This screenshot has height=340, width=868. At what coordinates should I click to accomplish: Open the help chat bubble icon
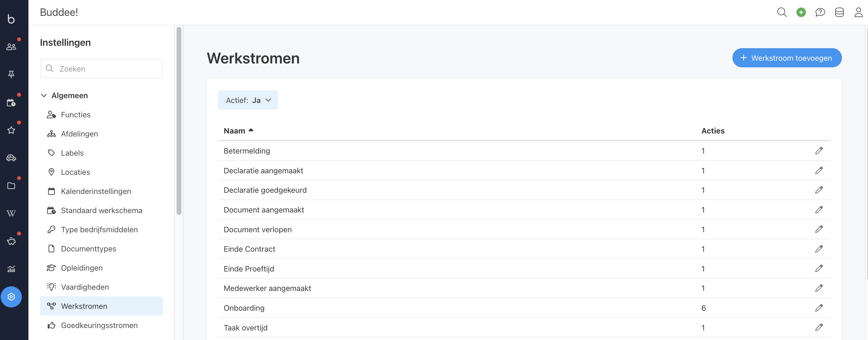pos(820,13)
